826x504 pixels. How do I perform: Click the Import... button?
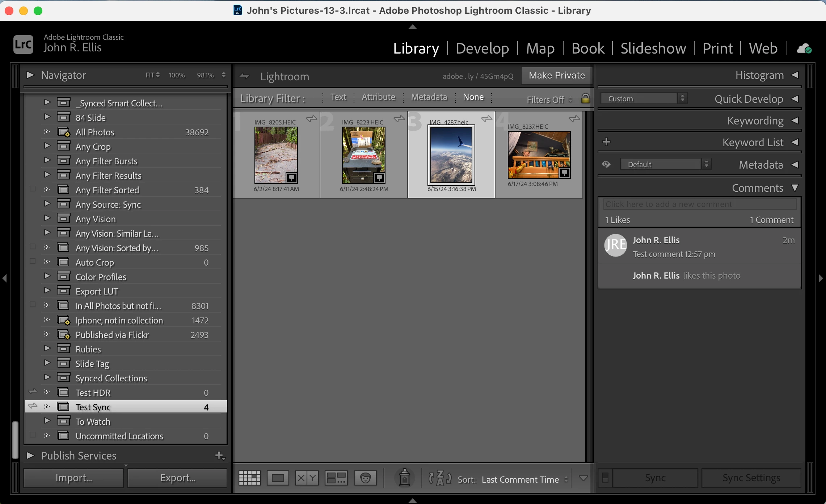[73, 478]
